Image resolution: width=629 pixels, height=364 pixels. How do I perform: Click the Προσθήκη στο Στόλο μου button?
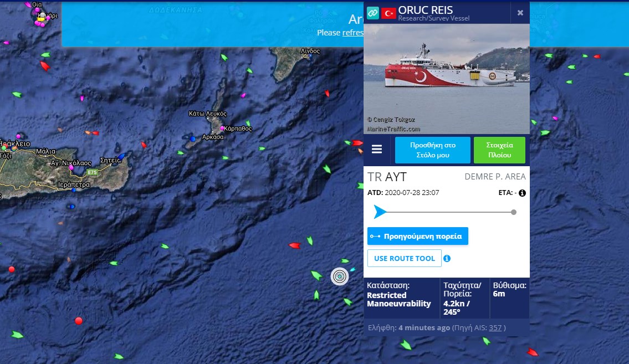click(432, 150)
